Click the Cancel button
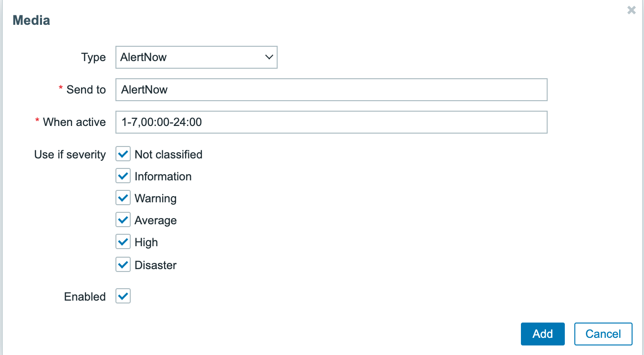The height and width of the screenshot is (355, 644). (603, 334)
